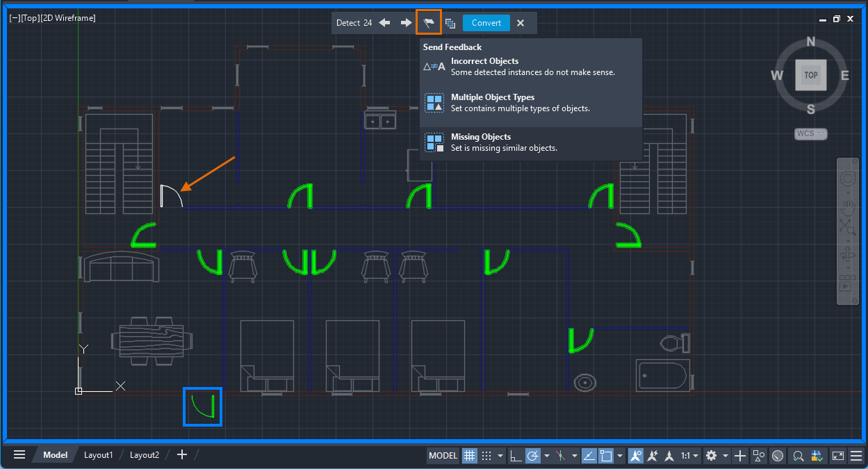Switch to the Model tab
Screen dimensions: 868x469
55,455
